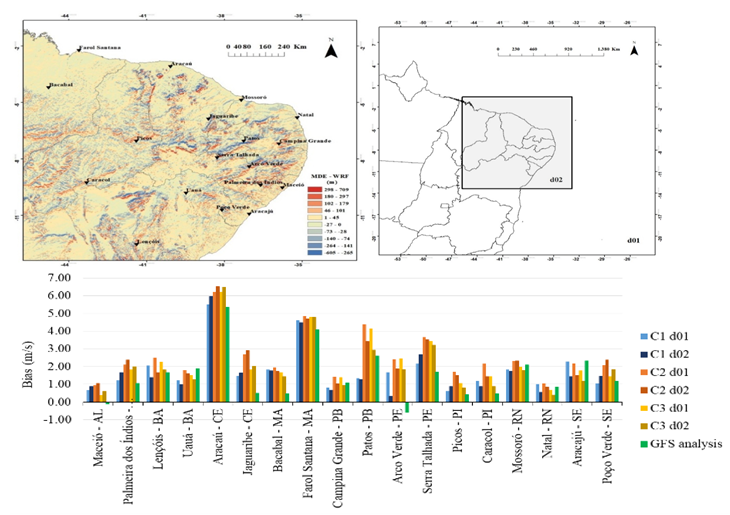The image size is (730, 515).
Task: Click the d02 domain label
Action: click(556, 179)
